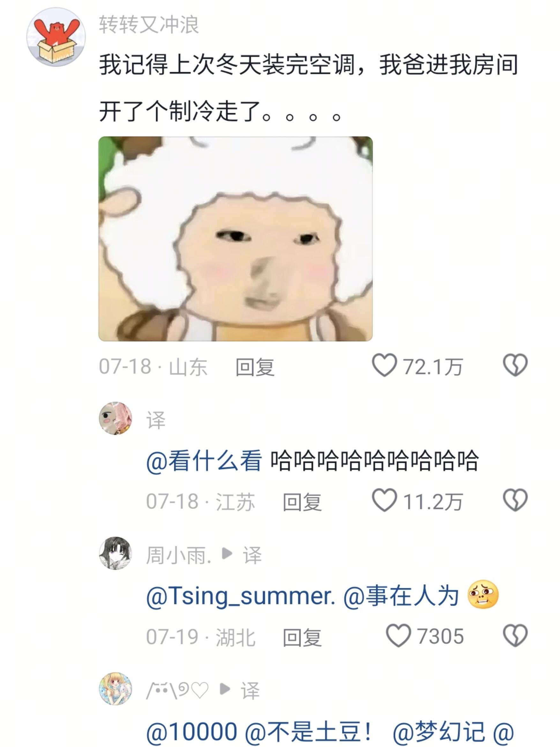The height and width of the screenshot is (747, 560).
Task: Tap broken heart on the 江苏 reply
Action: (x=515, y=500)
